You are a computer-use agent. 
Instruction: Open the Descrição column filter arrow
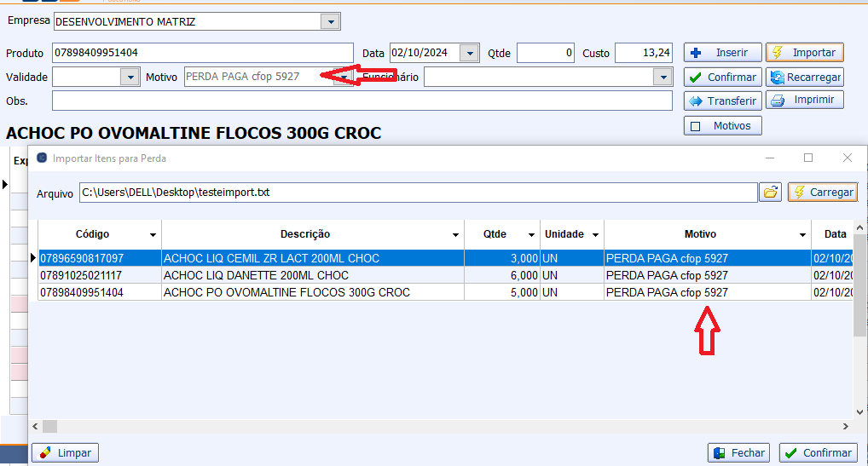pyautogui.click(x=454, y=235)
